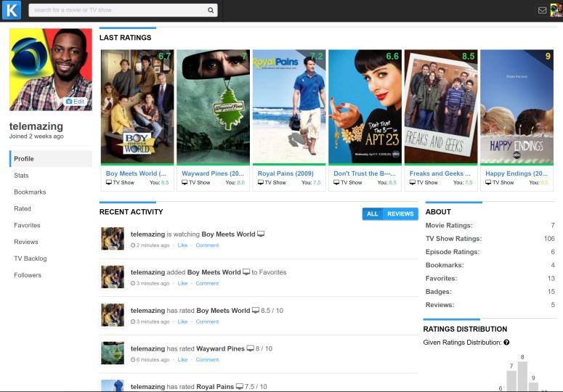Viewport: 563px width, 392px height.
Task: Click Wayward Pines activity thumbnail icon
Action: coord(113,353)
